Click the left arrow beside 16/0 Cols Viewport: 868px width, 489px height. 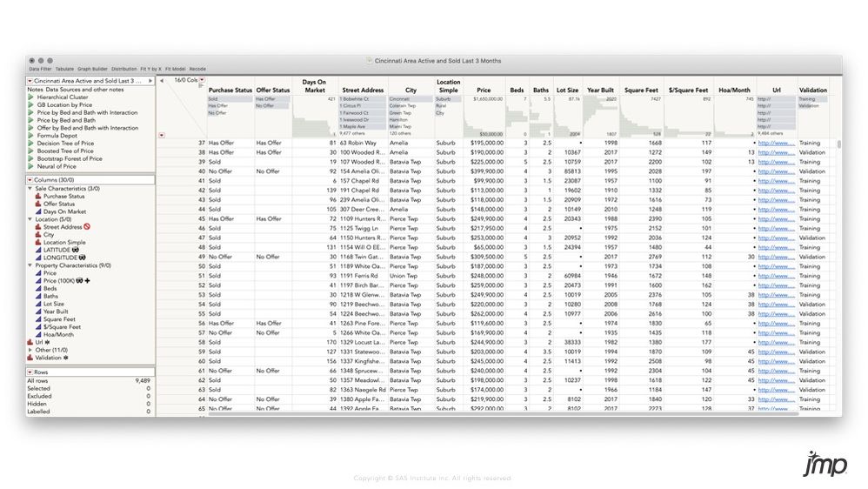(x=162, y=80)
